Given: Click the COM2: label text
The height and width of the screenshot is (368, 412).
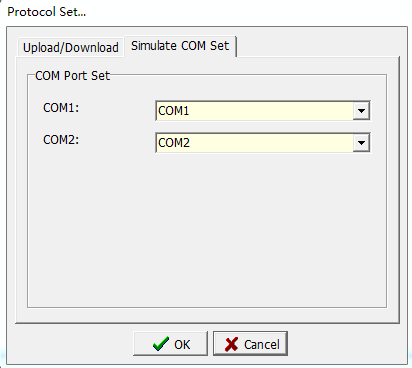Looking at the screenshot, I should [x=61, y=140].
